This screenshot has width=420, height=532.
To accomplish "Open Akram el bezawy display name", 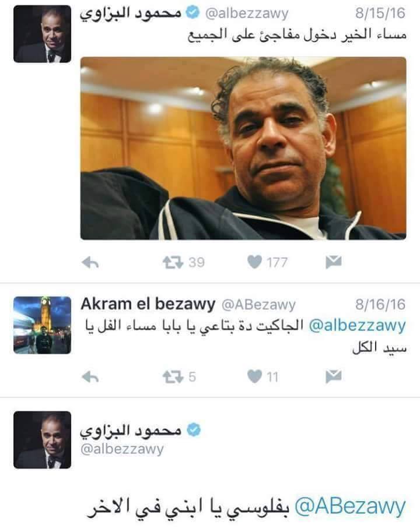I will 148,304.
